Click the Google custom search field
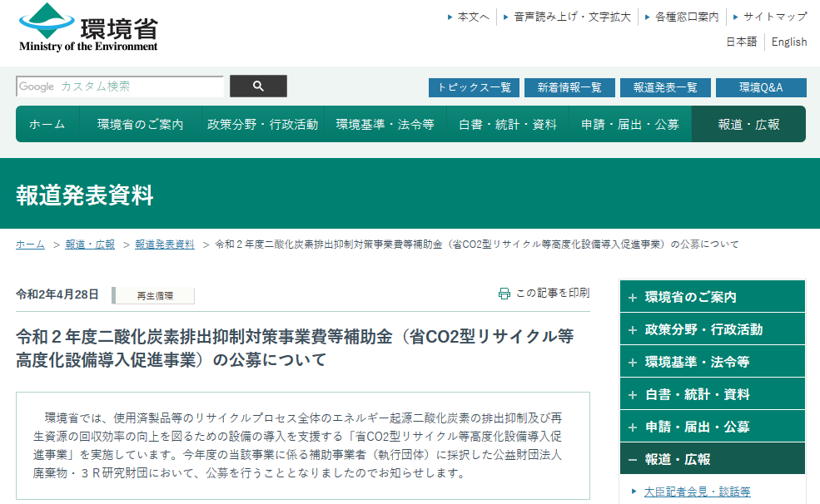This screenshot has height=504, width=820. [120, 86]
